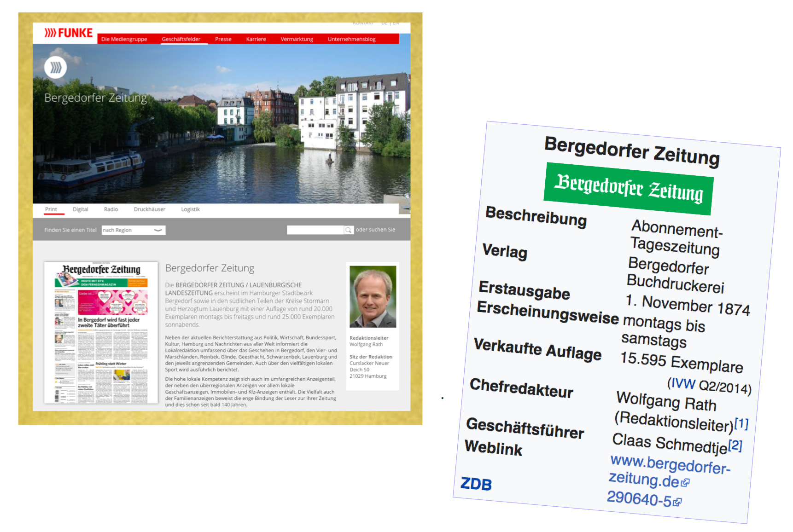
Task: Click the Bergedorfer Zeitung article heading
Action: pos(210,268)
